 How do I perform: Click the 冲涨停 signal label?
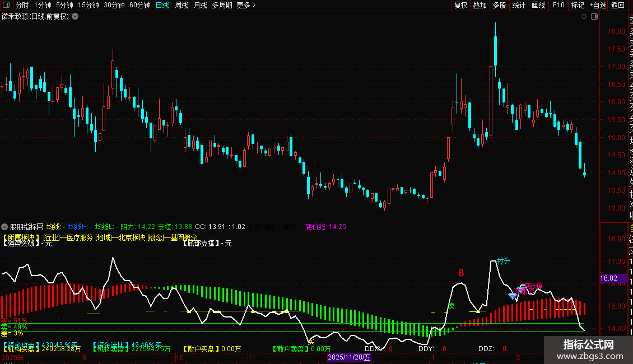click(532, 286)
